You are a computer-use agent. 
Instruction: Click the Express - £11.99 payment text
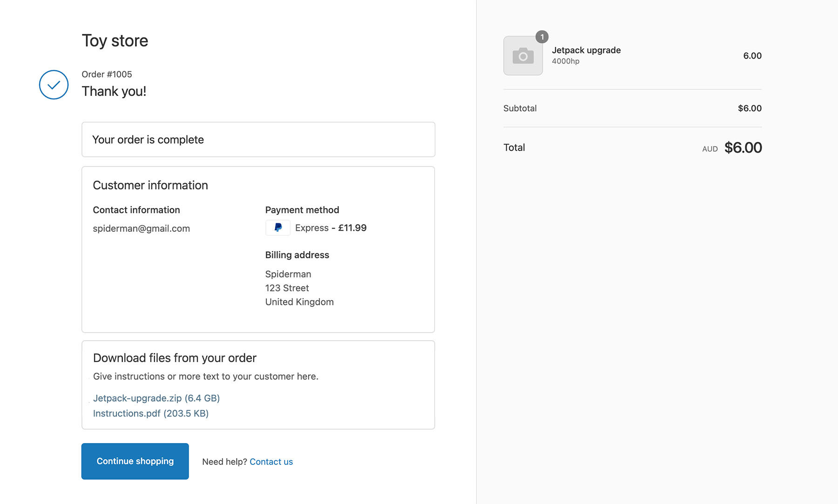pyautogui.click(x=331, y=228)
